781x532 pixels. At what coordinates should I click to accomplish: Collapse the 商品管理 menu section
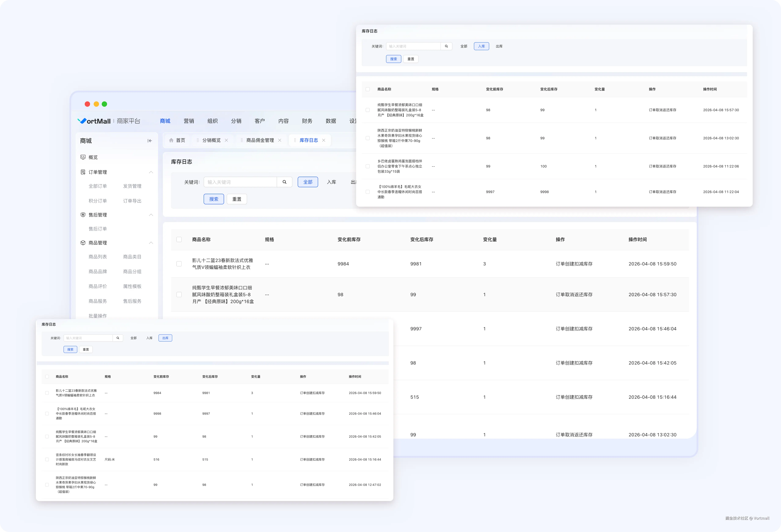151,243
